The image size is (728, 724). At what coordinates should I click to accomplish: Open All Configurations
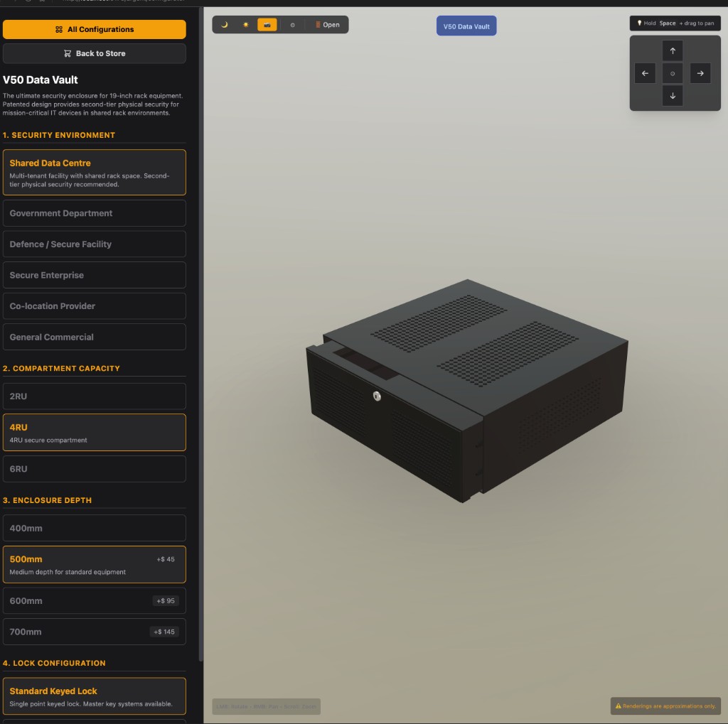pos(95,30)
